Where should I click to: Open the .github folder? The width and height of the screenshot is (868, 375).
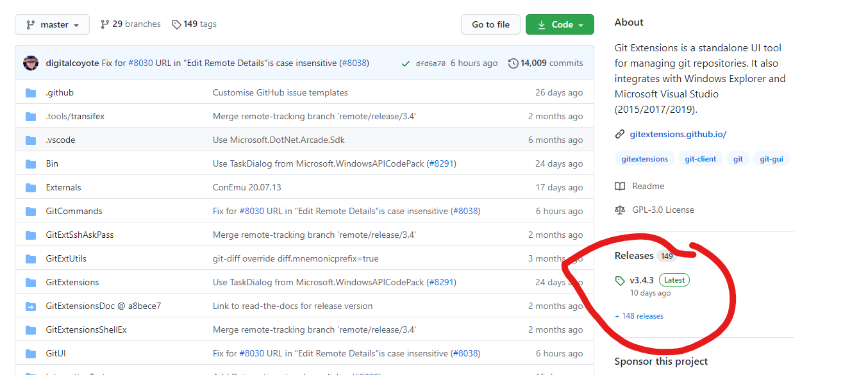pyautogui.click(x=60, y=92)
